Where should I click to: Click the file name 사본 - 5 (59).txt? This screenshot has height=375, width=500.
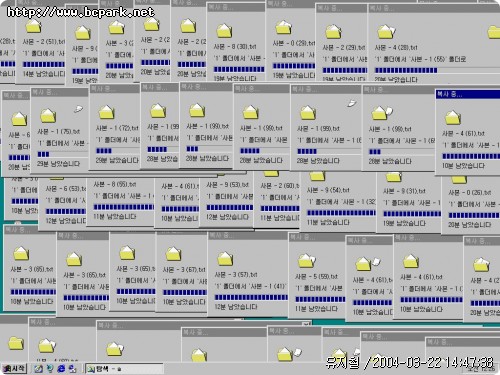pyautogui.click(x=316, y=276)
